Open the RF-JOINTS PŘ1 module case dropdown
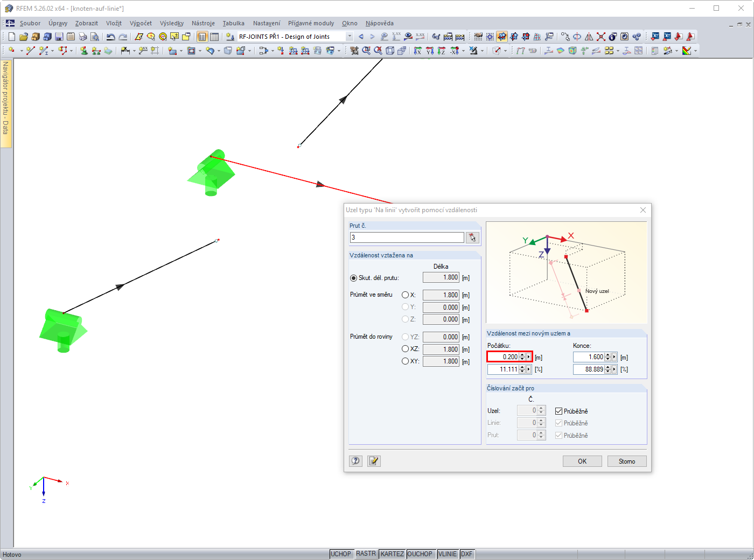Image resolution: width=754 pixels, height=560 pixels. (350, 37)
